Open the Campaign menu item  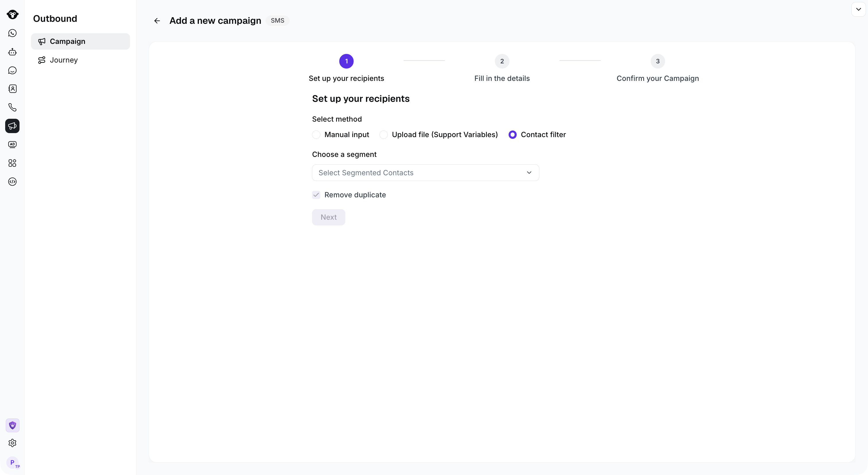pos(81,41)
